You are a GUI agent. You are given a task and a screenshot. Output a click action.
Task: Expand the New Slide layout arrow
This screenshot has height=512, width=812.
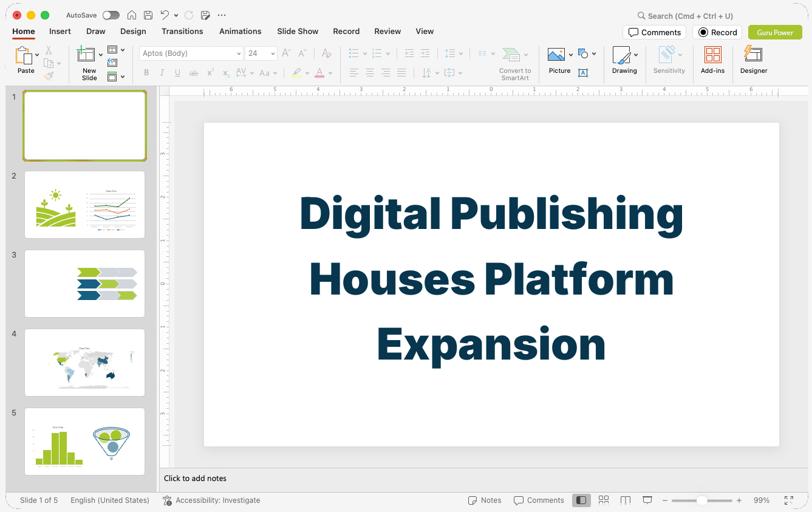[101, 55]
